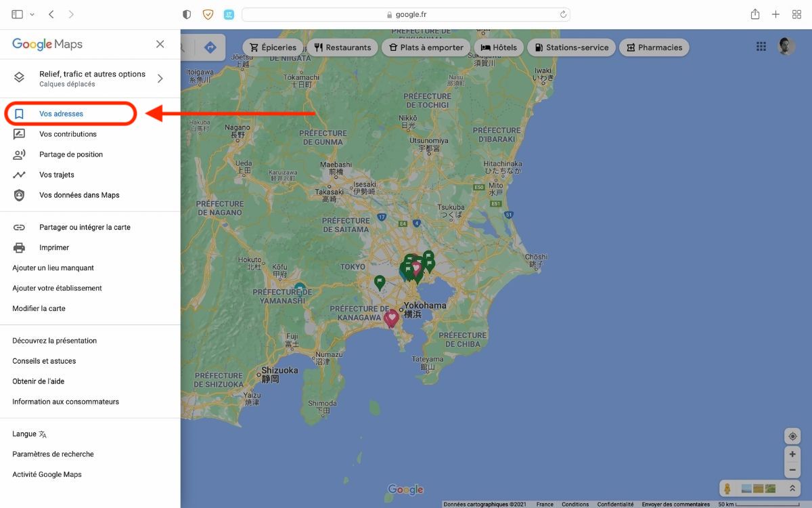Filter map by Hôtels
The height and width of the screenshot is (508, 812).
[x=499, y=47]
